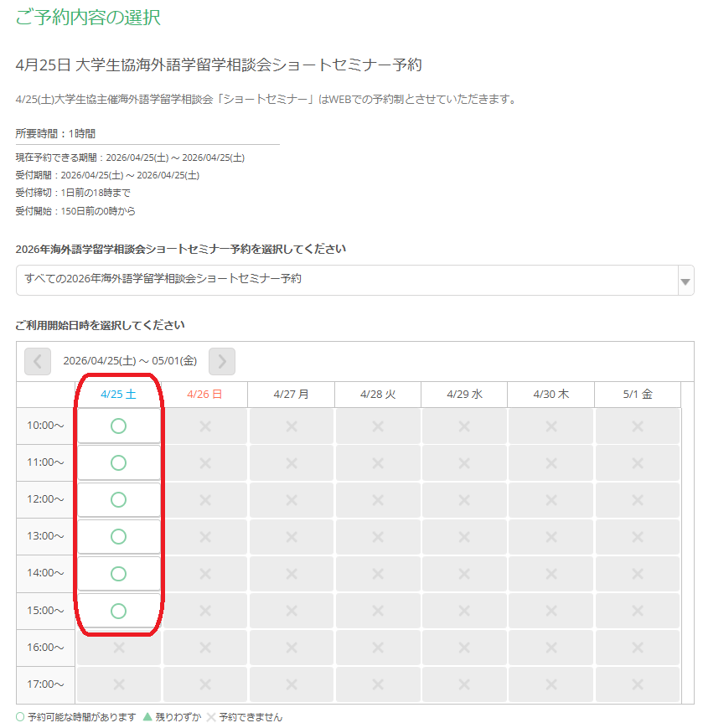Click the 14:00 unavailable slot on 4/30

point(551,574)
